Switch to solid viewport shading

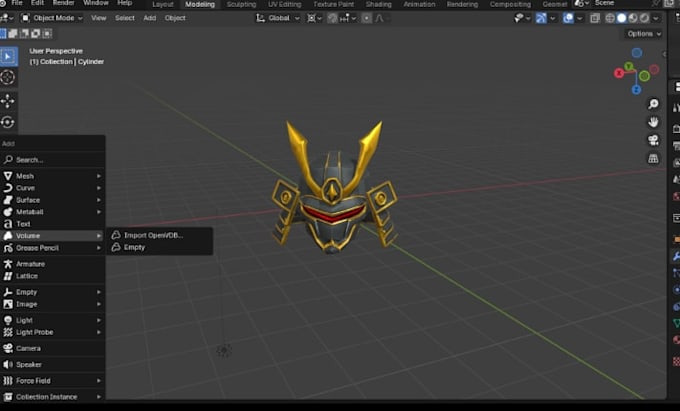click(x=621, y=18)
